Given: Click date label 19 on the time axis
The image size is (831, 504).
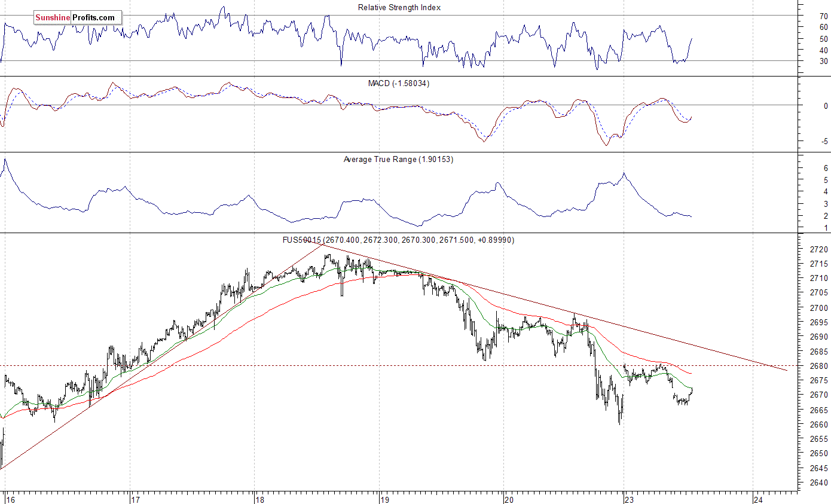Looking at the screenshot, I should [385, 499].
